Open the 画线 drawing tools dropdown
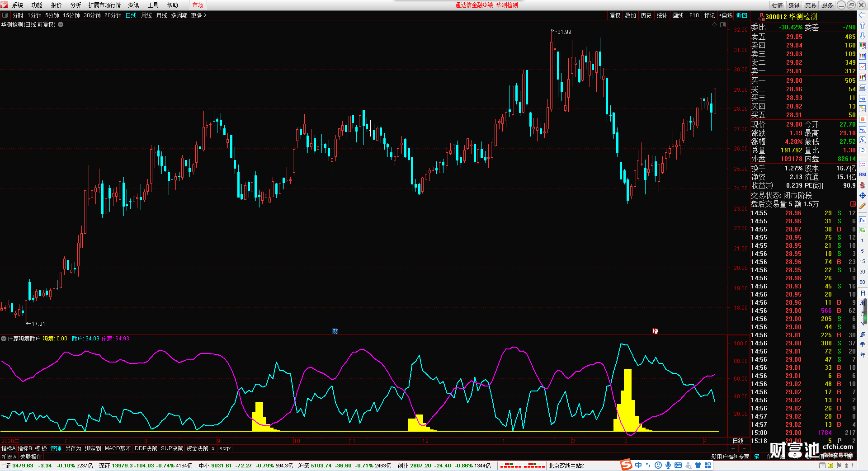 tap(678, 15)
